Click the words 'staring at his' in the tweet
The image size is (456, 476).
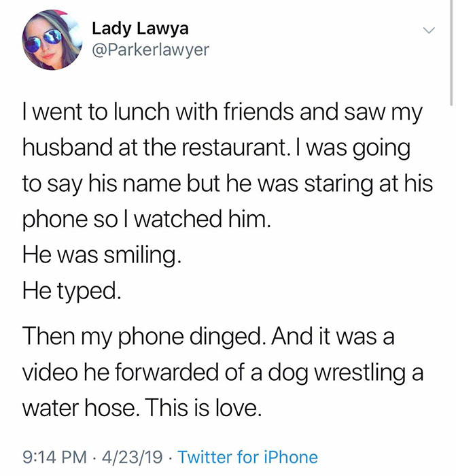pyautogui.click(x=368, y=184)
